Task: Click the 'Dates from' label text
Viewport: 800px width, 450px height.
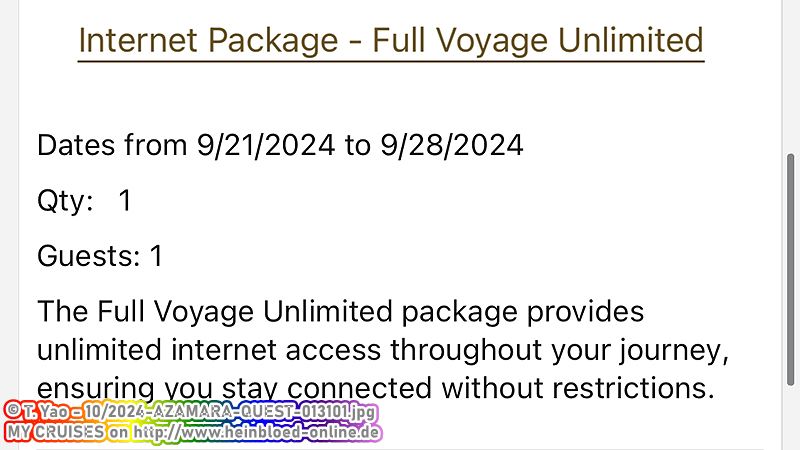Action: click(x=112, y=145)
